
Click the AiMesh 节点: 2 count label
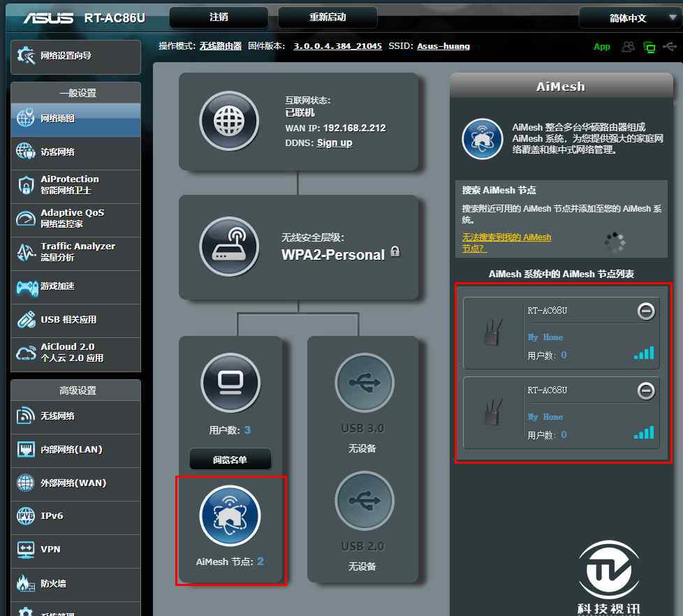point(230,562)
